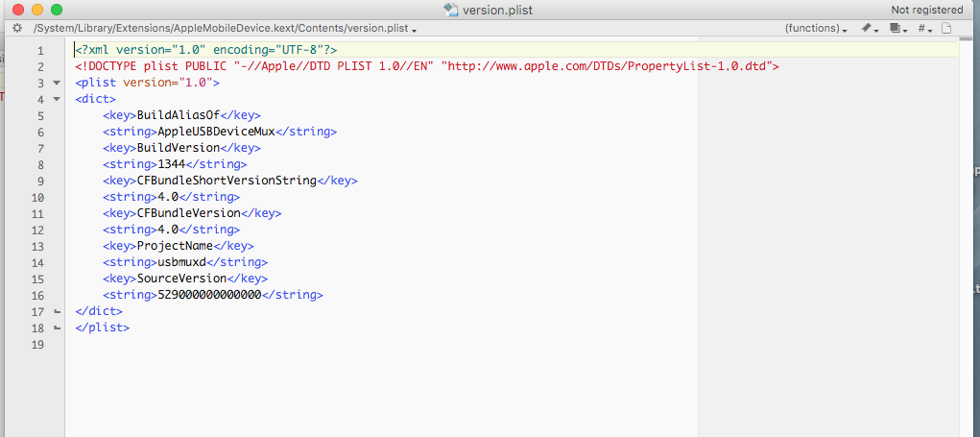Open the gear text options menu

click(x=17, y=28)
